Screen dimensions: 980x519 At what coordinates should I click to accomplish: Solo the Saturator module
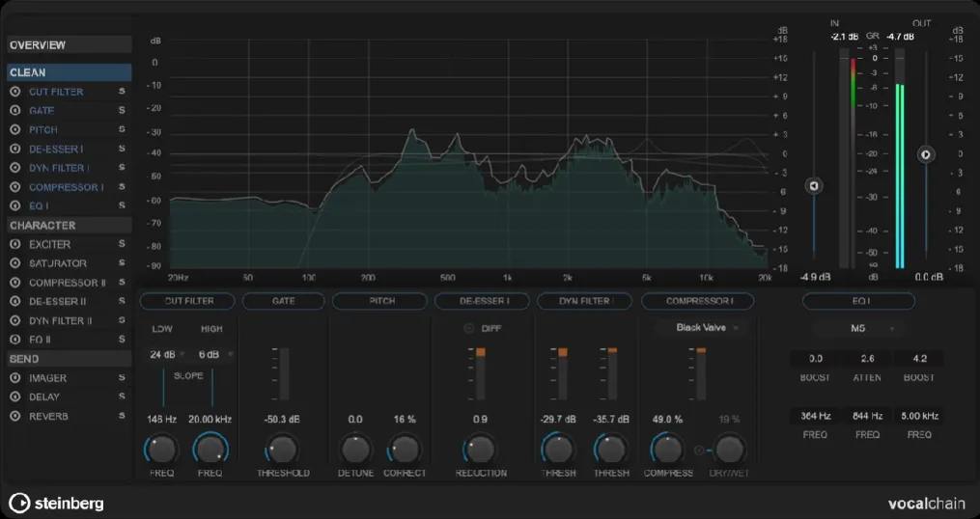[122, 263]
